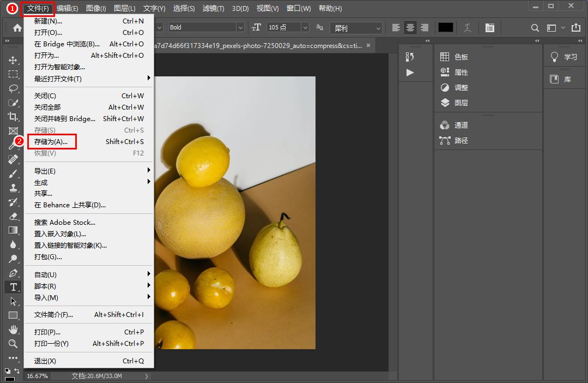The height and width of the screenshot is (383, 588).
Task: Click 存储为(A)... menu entry
Action: coord(51,142)
